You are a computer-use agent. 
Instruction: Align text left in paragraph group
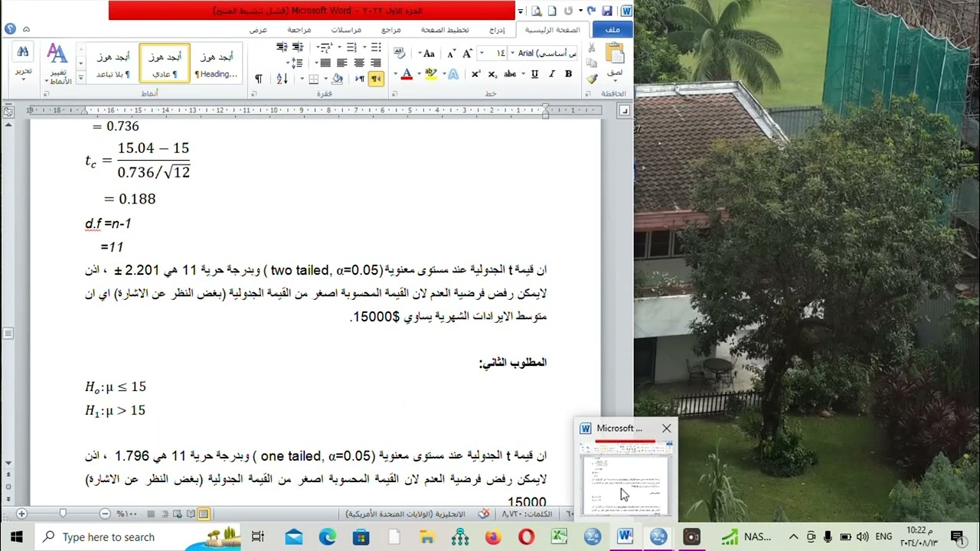(x=342, y=62)
